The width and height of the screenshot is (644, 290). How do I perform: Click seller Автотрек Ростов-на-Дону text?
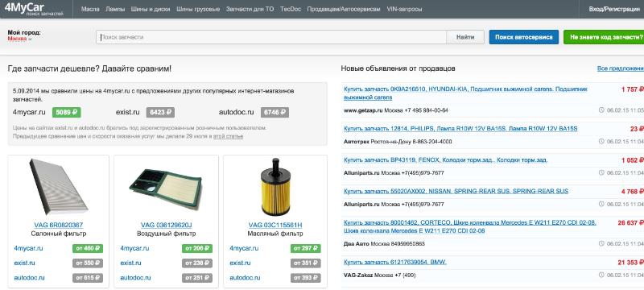398,142
